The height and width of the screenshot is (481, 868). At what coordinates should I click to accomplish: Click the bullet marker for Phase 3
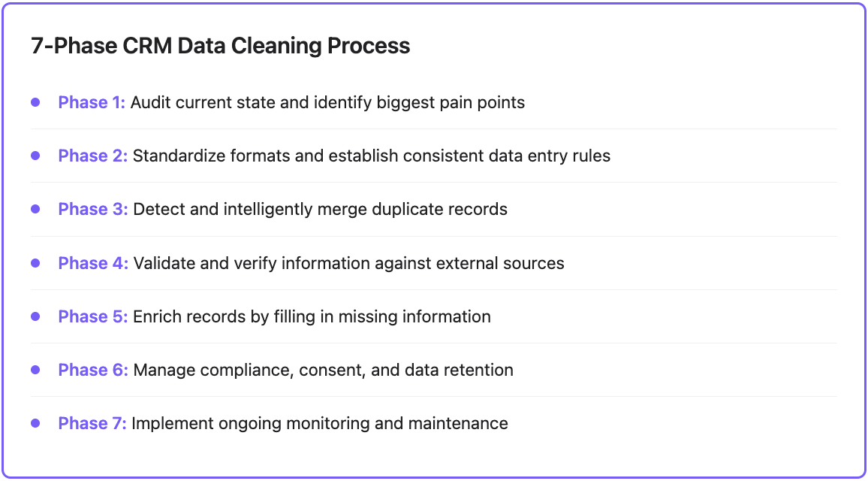point(35,209)
